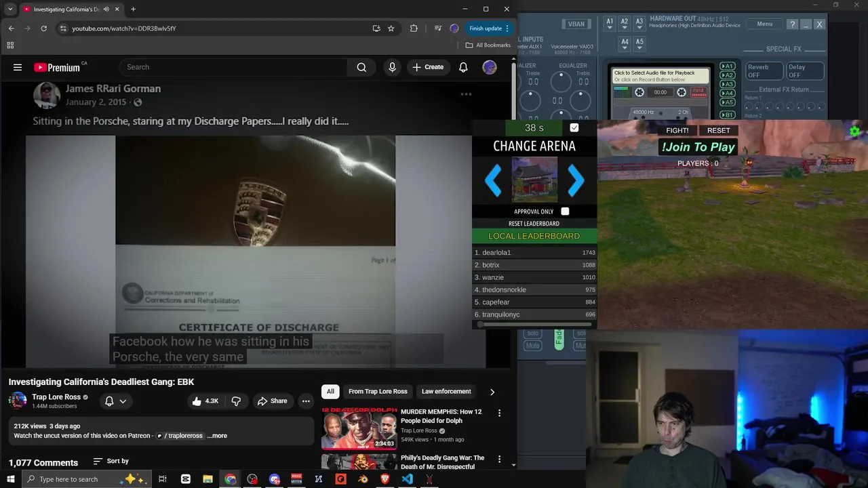Open Voicemeeter Menu button

(764, 24)
